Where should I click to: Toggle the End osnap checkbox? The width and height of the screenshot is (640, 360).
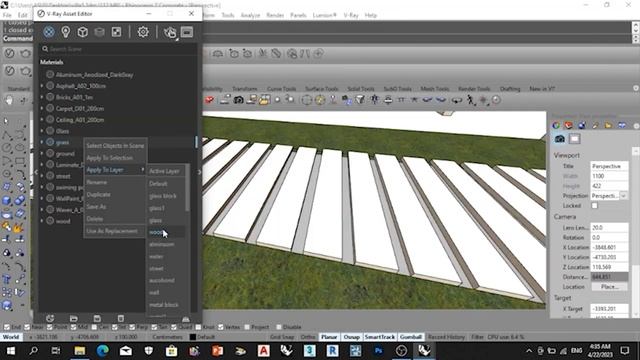(7, 327)
